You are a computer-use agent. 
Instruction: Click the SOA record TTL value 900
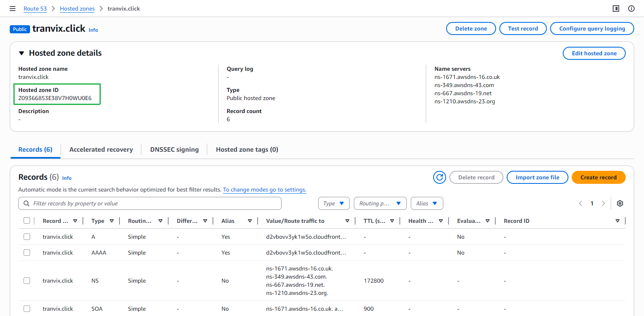tap(369, 309)
